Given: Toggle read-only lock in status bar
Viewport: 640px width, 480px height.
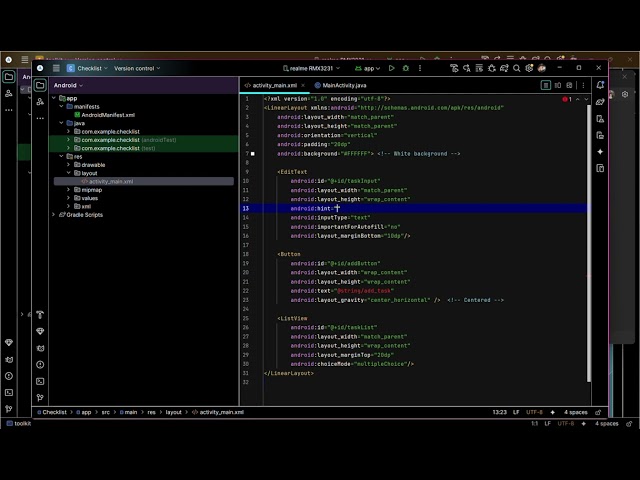Looking at the screenshot, I should click(x=598, y=412).
